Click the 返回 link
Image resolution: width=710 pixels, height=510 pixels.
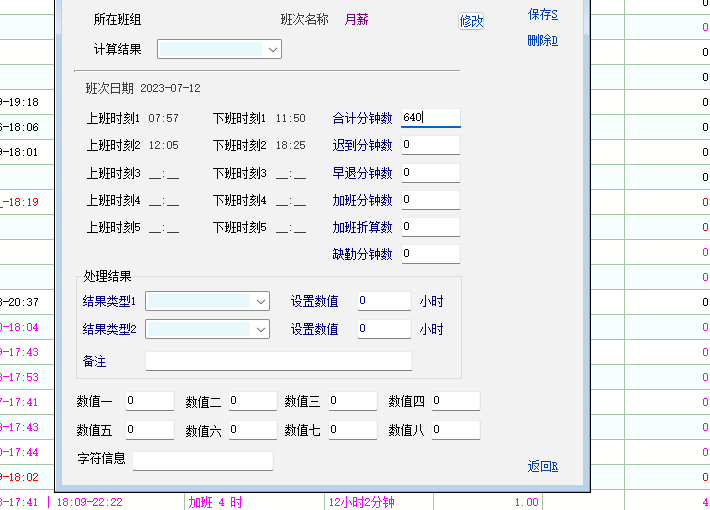[x=542, y=466]
